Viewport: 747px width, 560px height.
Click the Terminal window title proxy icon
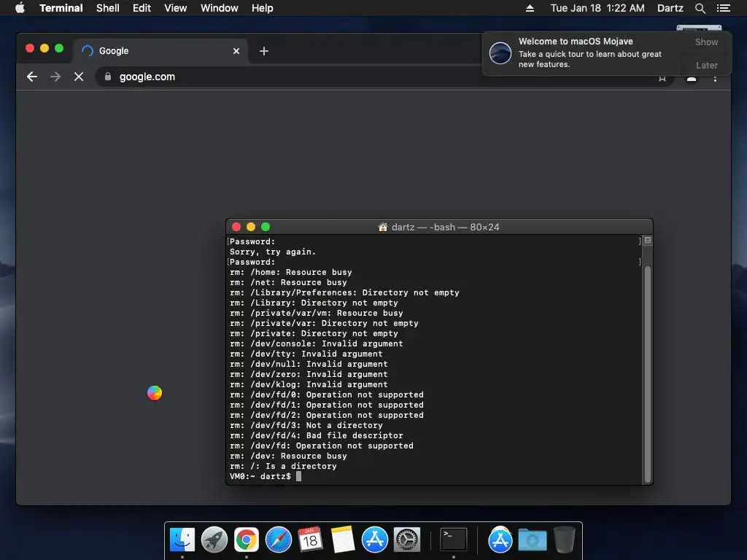tap(382, 227)
